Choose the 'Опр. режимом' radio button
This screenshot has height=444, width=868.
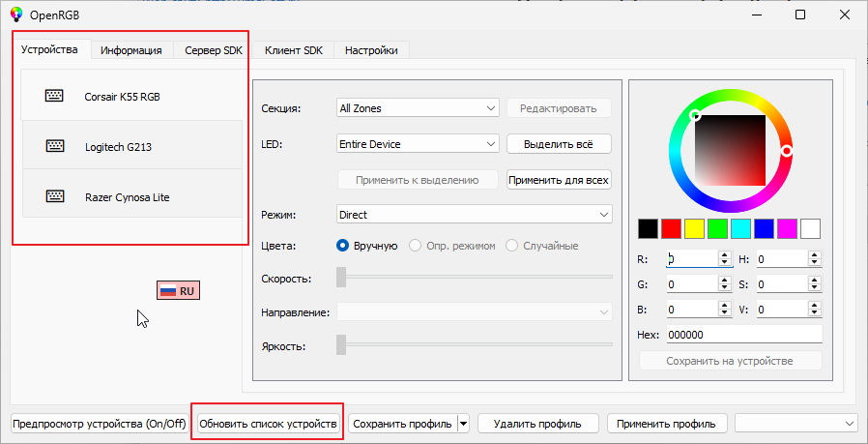click(416, 246)
